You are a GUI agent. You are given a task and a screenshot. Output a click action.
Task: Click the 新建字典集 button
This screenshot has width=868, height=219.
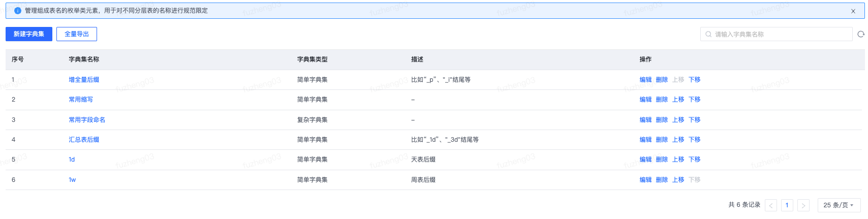click(29, 34)
